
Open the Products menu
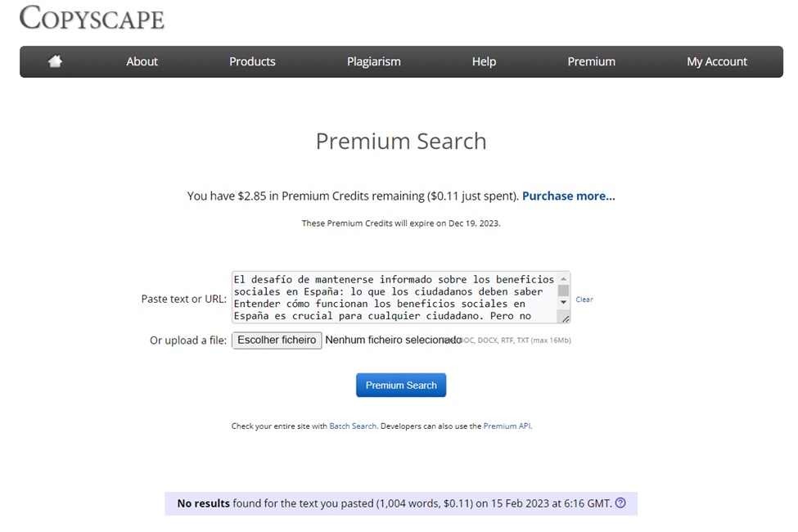(x=252, y=61)
